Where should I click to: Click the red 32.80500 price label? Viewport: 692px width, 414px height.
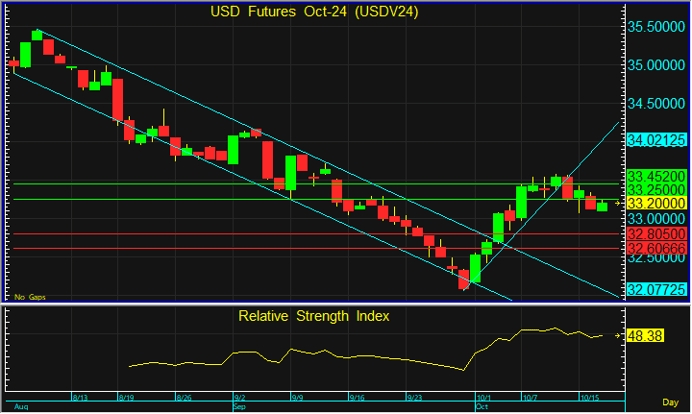point(655,233)
